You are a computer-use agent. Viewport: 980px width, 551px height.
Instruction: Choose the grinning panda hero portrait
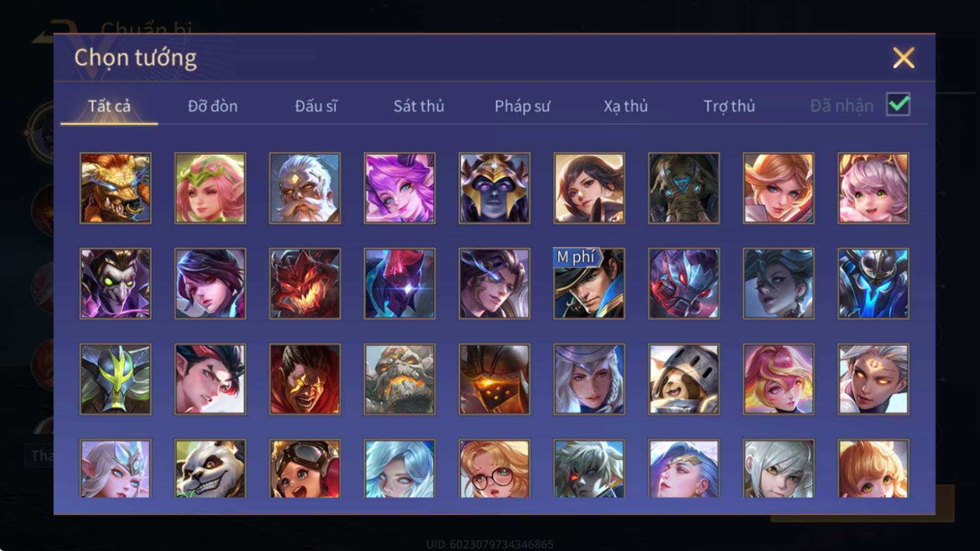[x=210, y=469]
